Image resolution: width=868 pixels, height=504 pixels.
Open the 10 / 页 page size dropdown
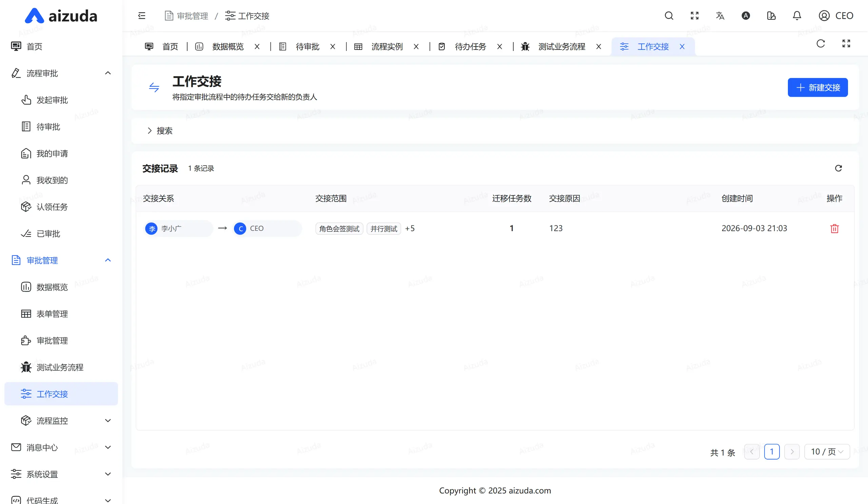click(x=827, y=452)
